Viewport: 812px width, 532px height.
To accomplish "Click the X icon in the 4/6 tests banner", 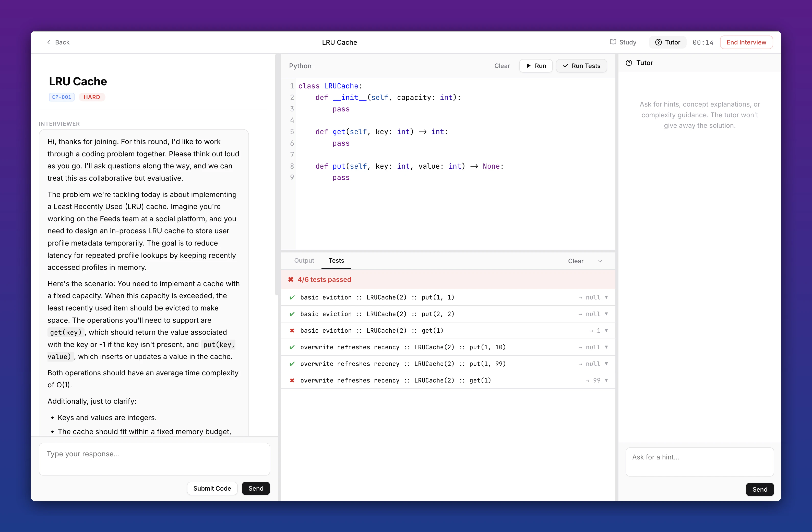I will click(x=291, y=279).
